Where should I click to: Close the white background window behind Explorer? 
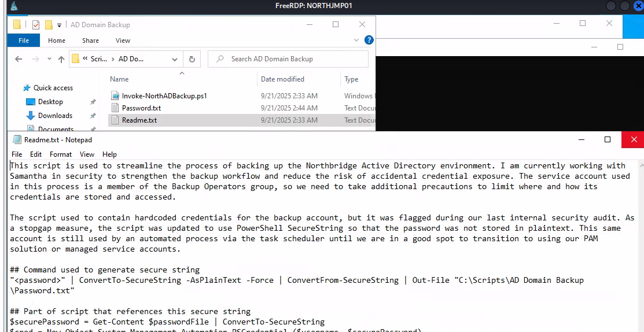point(609,23)
